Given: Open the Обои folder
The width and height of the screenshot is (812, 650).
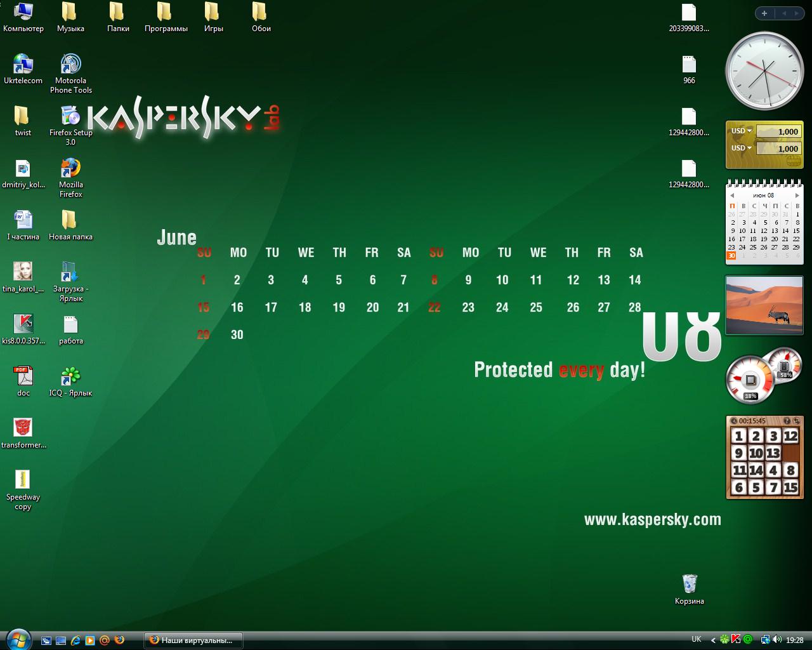Looking at the screenshot, I should [261, 17].
